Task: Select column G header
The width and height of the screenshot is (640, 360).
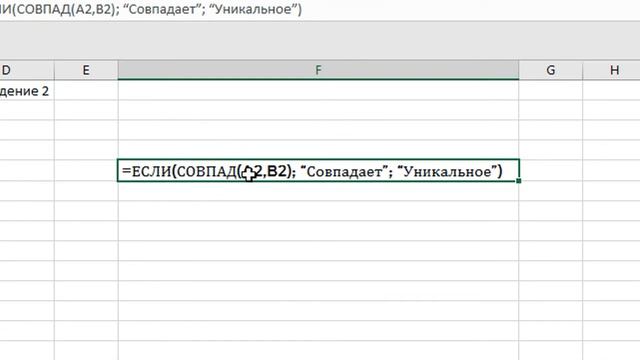Action: (551, 70)
